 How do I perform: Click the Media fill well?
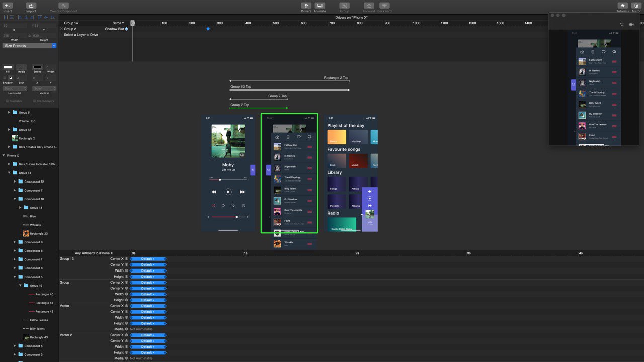tap(21, 67)
